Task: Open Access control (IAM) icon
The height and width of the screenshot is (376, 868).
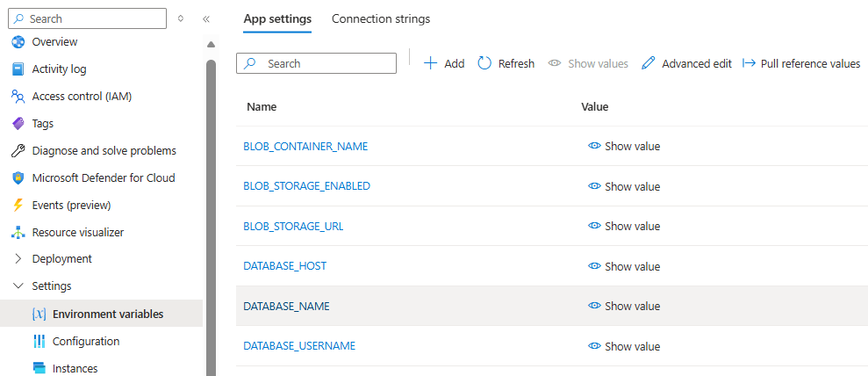Action: pyautogui.click(x=18, y=97)
